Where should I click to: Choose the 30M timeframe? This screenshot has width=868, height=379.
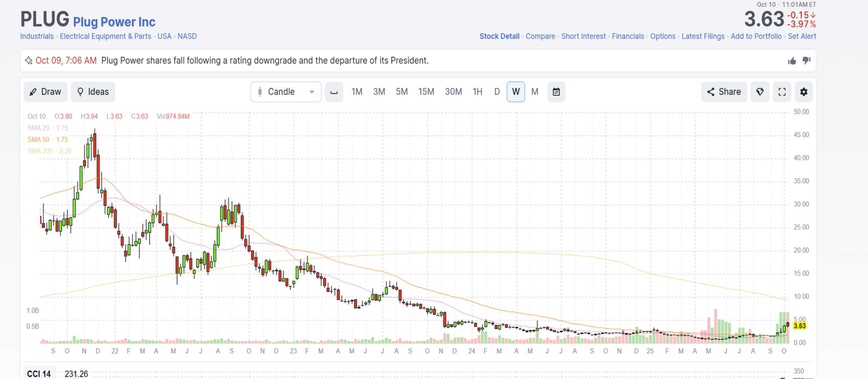pos(454,92)
